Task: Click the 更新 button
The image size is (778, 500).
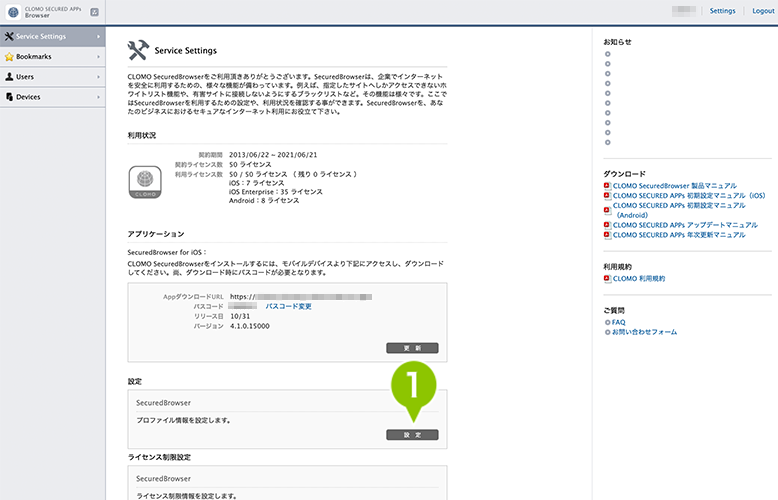Action: (x=412, y=348)
